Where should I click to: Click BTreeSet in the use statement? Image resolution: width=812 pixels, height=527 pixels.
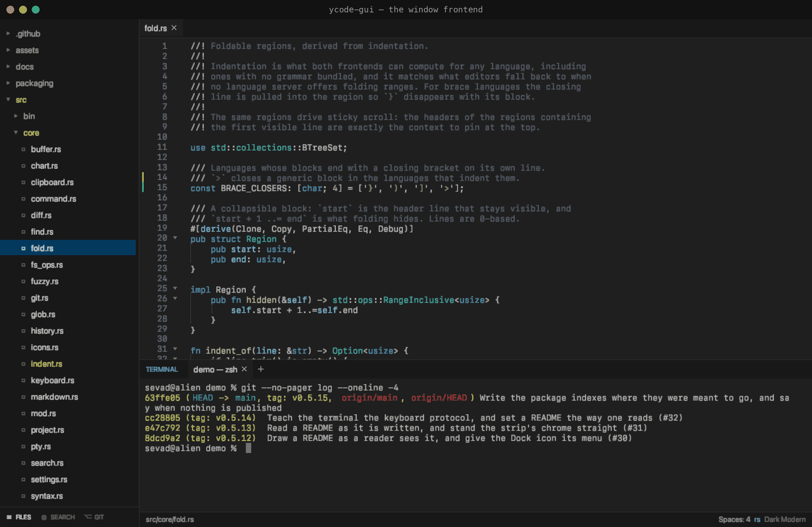click(x=322, y=147)
